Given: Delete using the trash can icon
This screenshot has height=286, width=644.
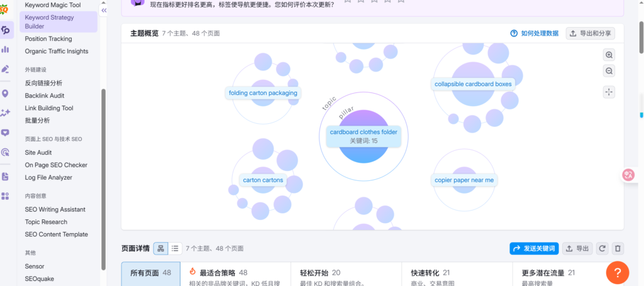Looking at the screenshot, I should click(x=618, y=248).
